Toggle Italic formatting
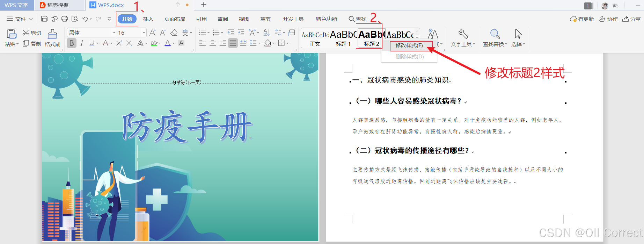The width and height of the screenshot is (644, 244). coord(82,43)
